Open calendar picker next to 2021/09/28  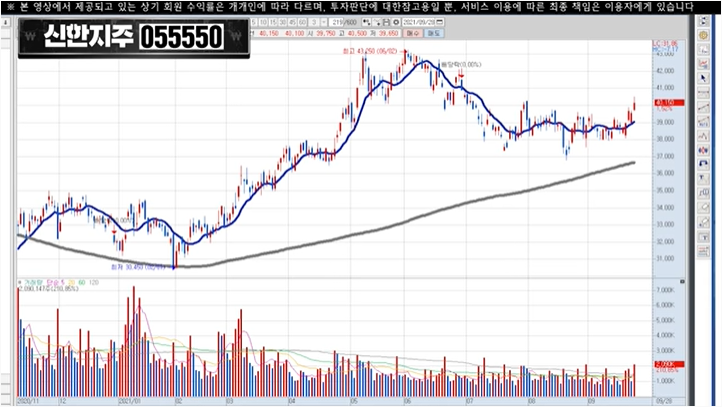pyautogui.click(x=440, y=22)
